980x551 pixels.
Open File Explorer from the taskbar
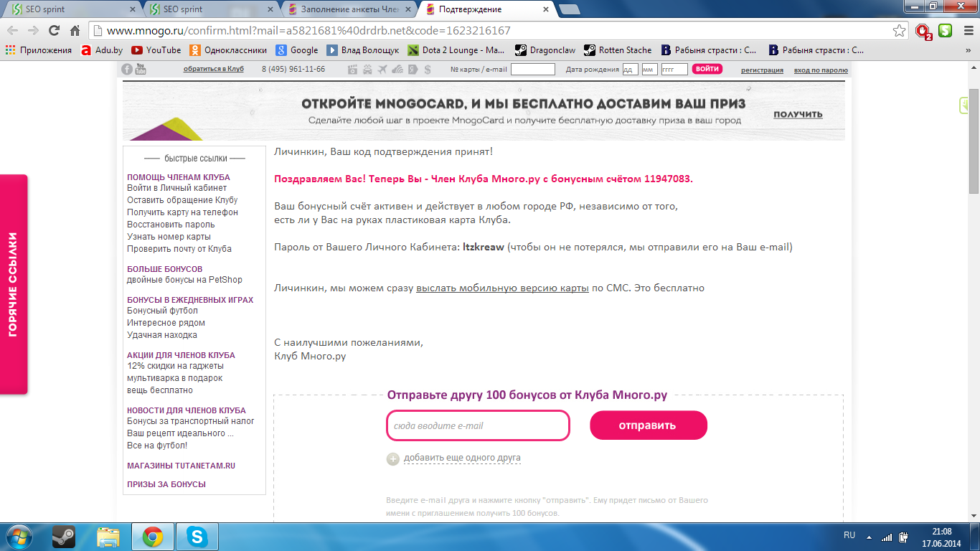pyautogui.click(x=108, y=537)
